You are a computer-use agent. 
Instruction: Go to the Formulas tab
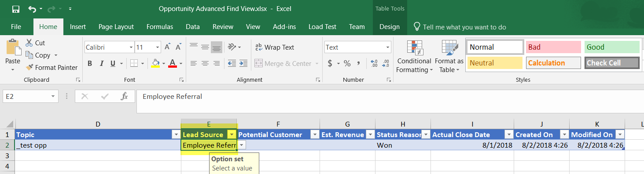pyautogui.click(x=160, y=27)
